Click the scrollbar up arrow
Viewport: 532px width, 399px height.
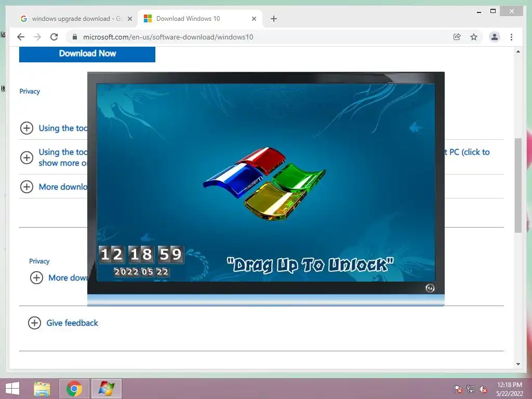click(518, 51)
